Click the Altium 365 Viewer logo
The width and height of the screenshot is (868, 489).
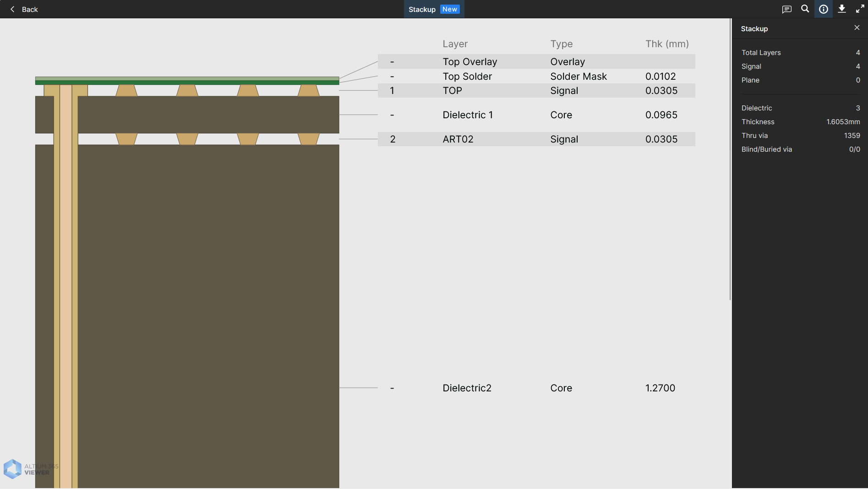13,469
